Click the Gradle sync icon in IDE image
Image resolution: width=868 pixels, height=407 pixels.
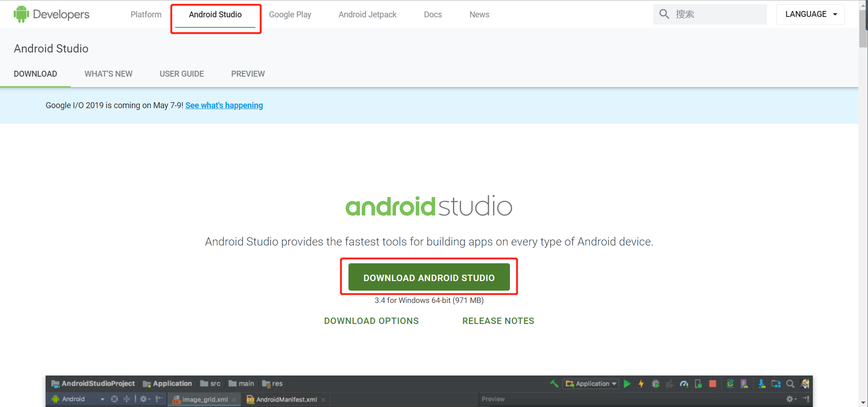730,384
